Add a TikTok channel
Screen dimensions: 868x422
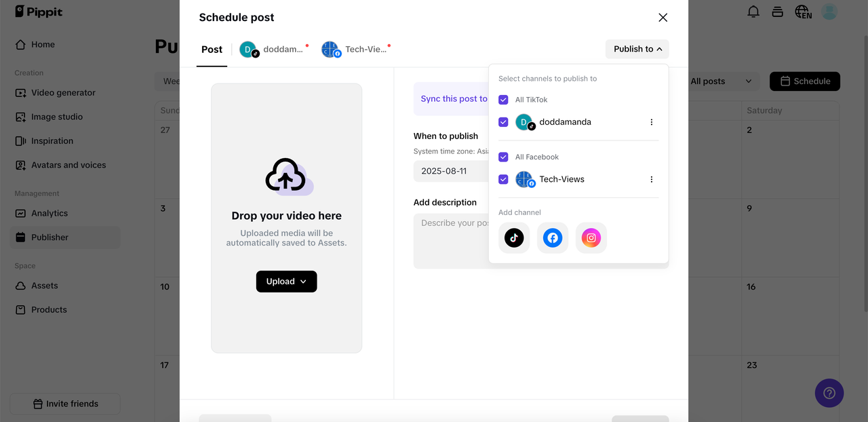coord(514,238)
